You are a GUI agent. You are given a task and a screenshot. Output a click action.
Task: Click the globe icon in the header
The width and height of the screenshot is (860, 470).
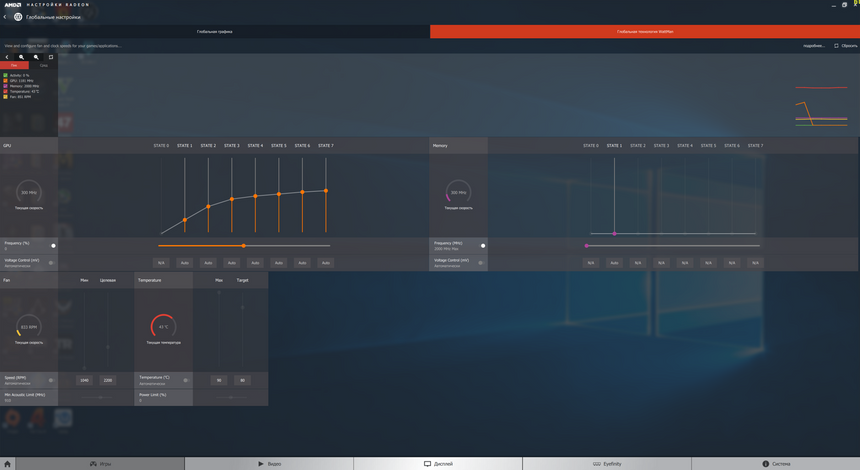(18, 17)
